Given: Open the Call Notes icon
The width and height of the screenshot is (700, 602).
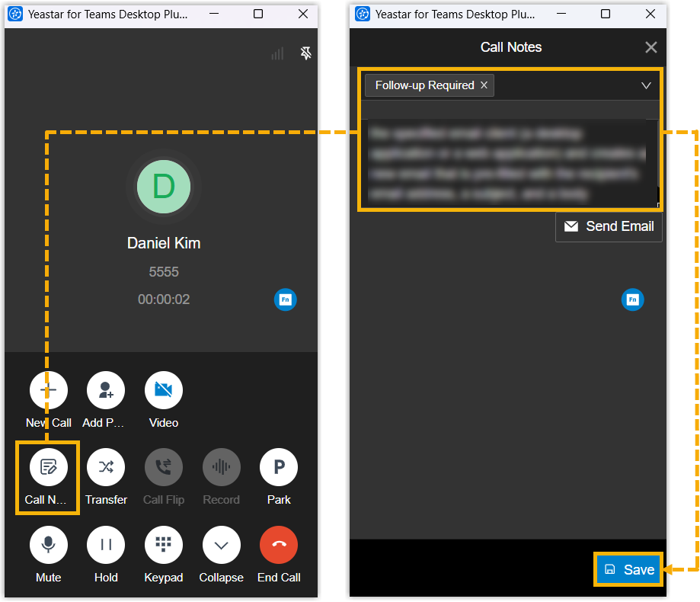Looking at the screenshot, I should click(48, 467).
